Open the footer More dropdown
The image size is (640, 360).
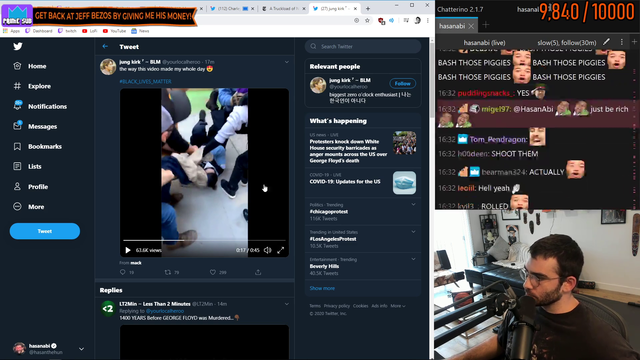point(398,306)
